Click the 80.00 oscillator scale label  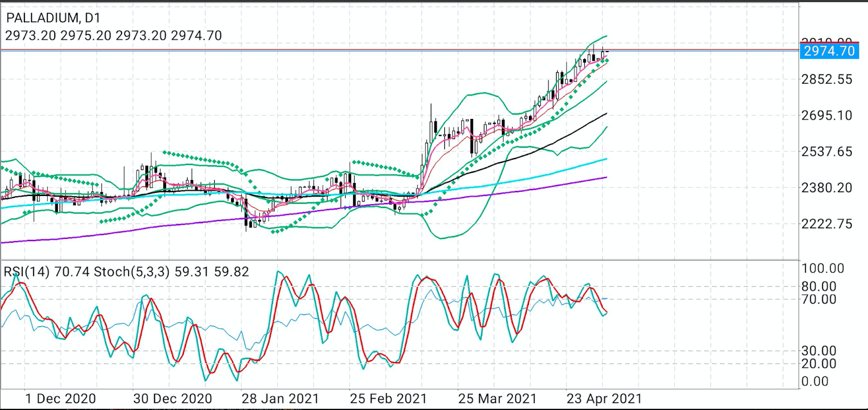(x=819, y=286)
